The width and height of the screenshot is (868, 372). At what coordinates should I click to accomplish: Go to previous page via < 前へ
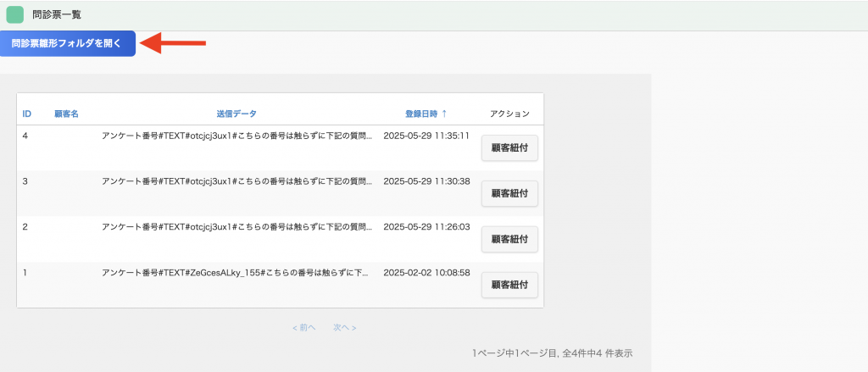click(304, 328)
